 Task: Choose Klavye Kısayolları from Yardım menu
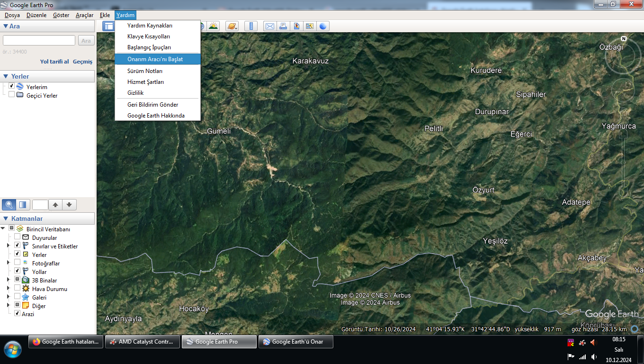(158, 36)
